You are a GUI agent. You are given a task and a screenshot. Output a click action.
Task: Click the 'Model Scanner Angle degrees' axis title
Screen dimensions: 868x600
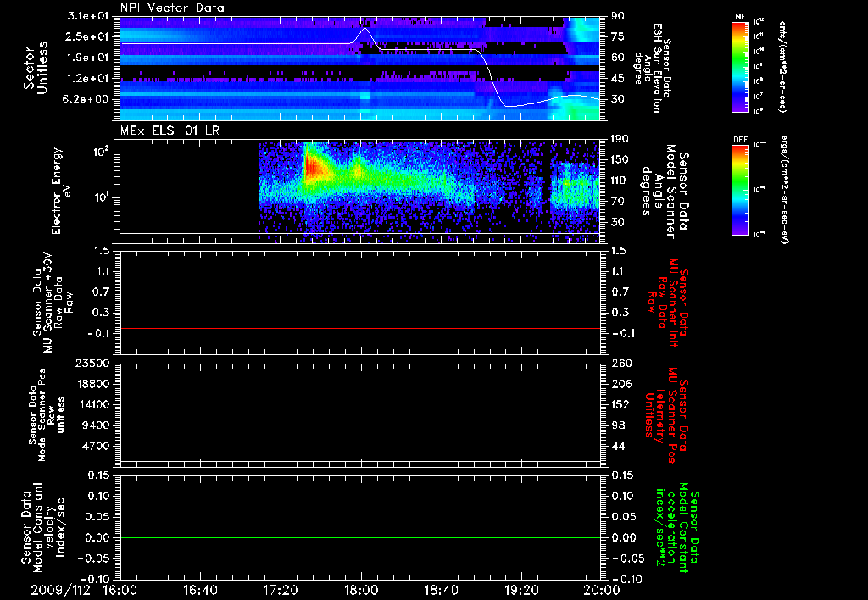click(665, 192)
